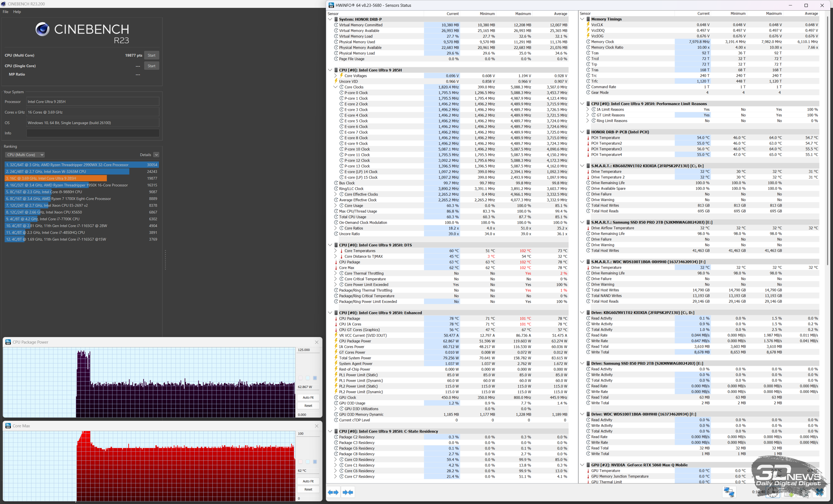Screen dimensions: 833x504
Task: Click the Maximum column header in the left sensor panel
Action: 523,14
